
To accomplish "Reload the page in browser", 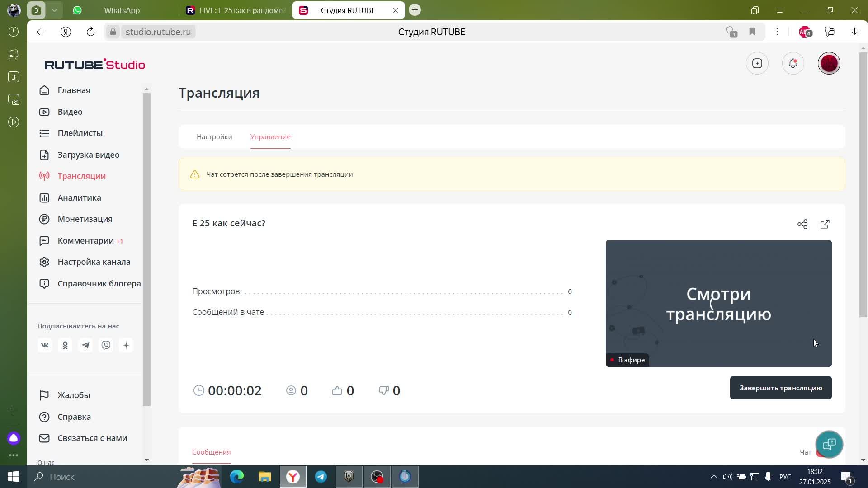I will [x=90, y=32].
